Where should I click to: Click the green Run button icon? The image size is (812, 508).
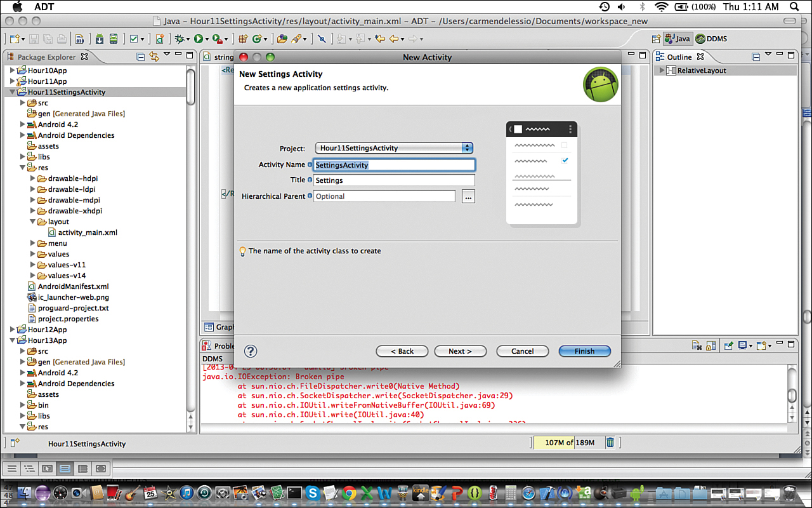[198, 39]
